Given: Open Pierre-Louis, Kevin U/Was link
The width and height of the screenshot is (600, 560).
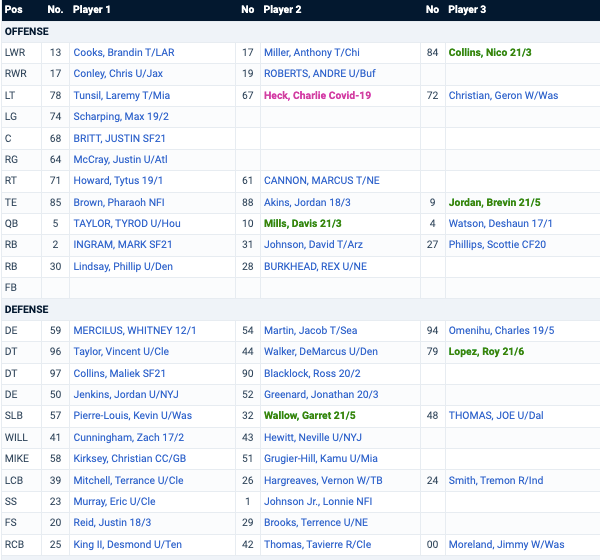Looking at the screenshot, I should (132, 415).
